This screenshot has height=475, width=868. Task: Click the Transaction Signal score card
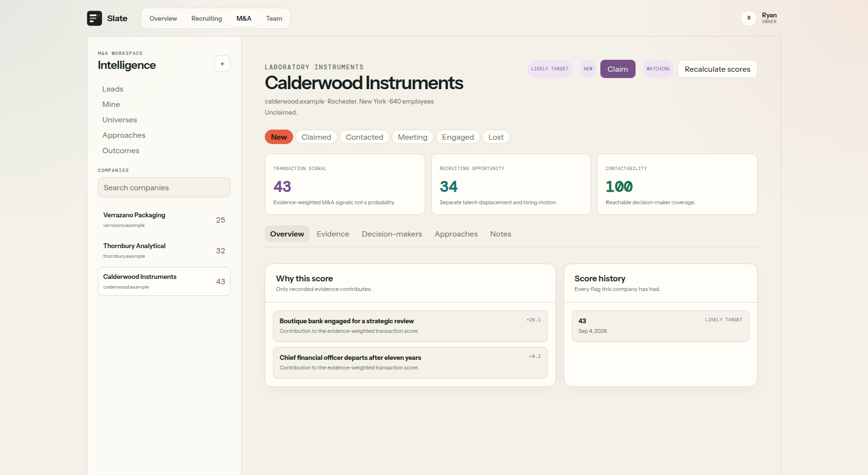(345, 184)
